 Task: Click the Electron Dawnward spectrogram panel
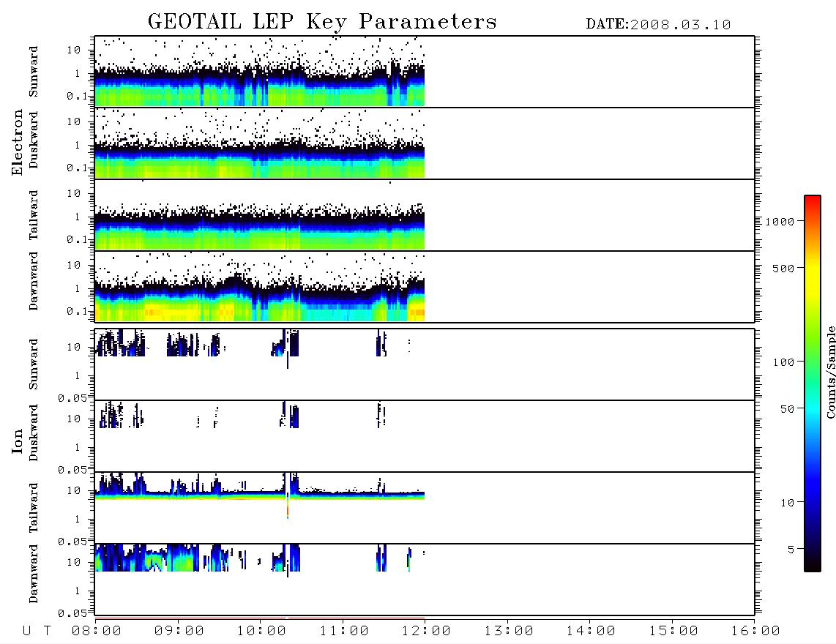(x=425, y=286)
